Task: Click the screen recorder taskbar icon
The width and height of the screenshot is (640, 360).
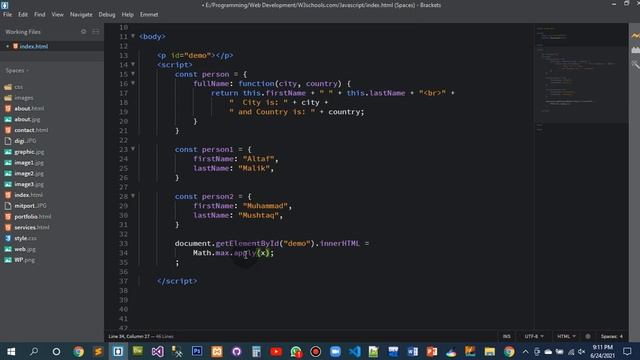Action: click(316, 351)
